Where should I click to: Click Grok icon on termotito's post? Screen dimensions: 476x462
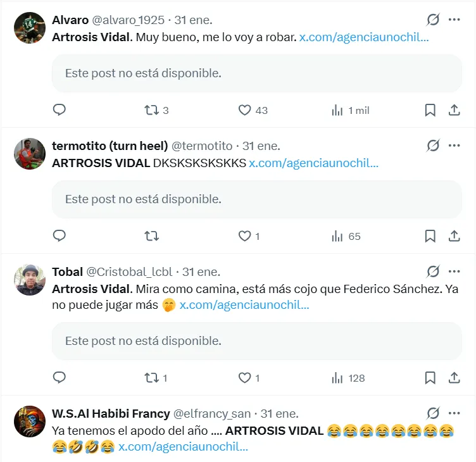click(x=433, y=146)
